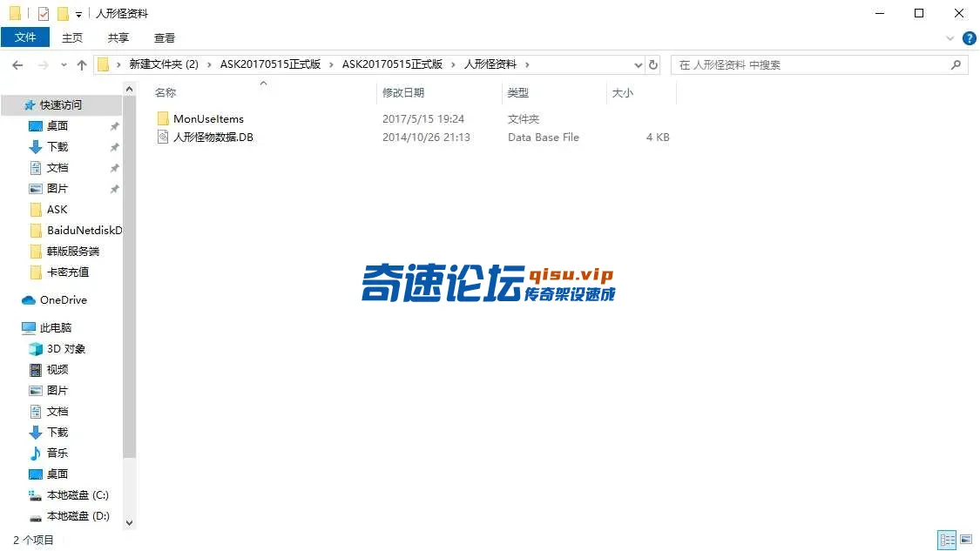Click the Forward navigation arrow
This screenshot has height=551, width=980.
coord(44,65)
